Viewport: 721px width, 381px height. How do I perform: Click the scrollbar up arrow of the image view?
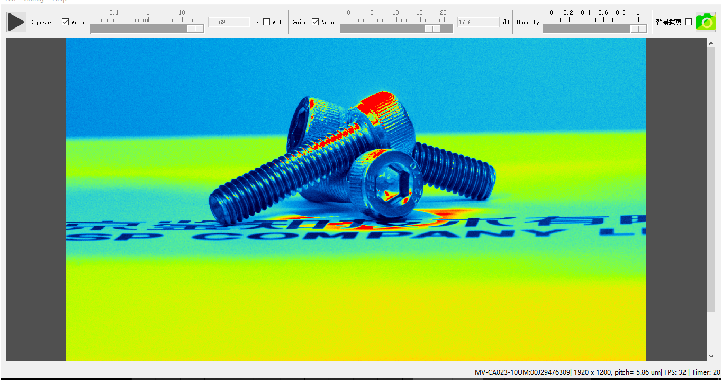point(711,42)
